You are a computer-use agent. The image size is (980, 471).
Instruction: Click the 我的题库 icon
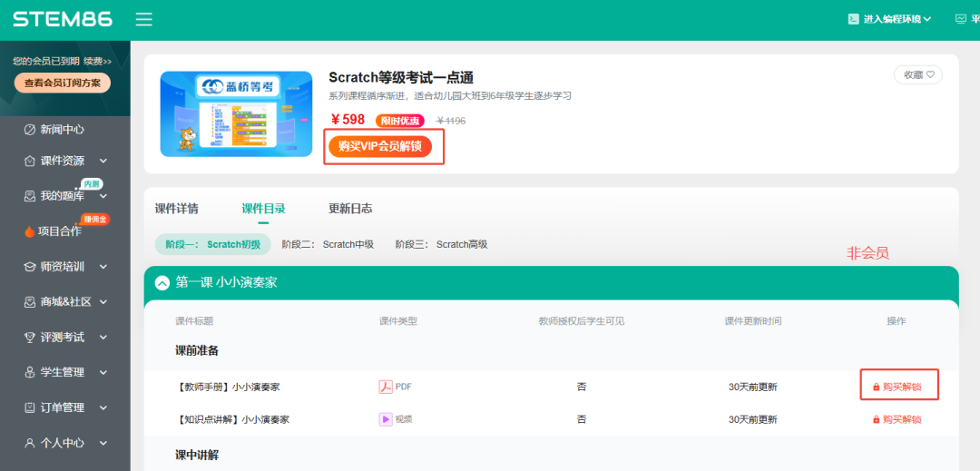pos(29,196)
